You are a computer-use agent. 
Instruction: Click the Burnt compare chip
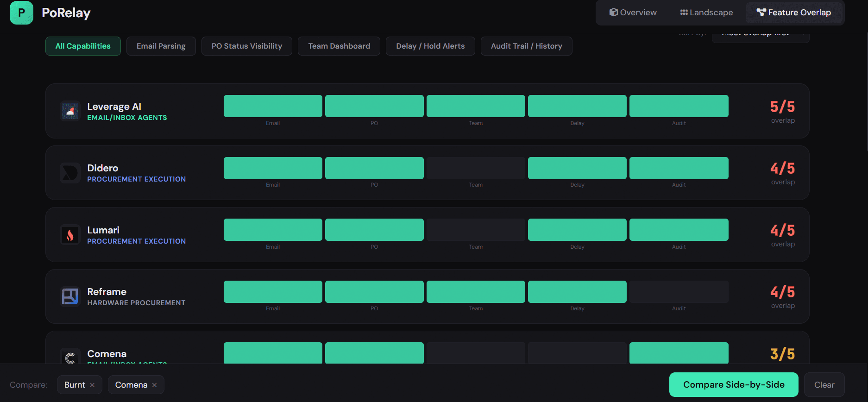(79, 385)
